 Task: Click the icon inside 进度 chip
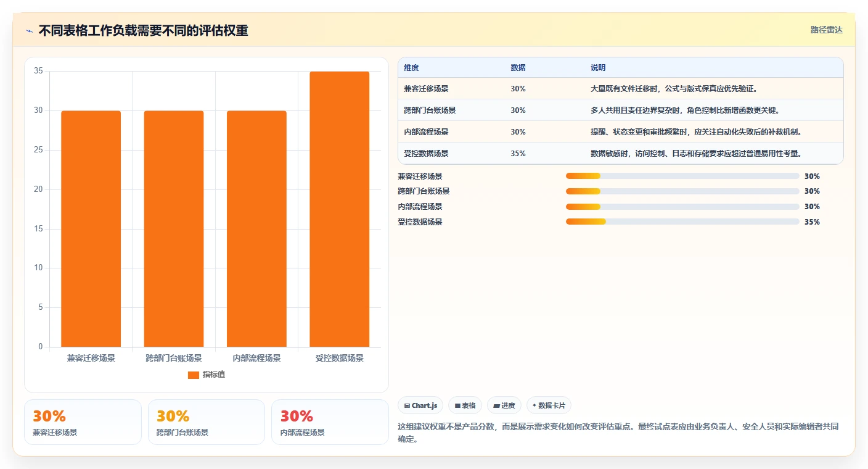496,406
